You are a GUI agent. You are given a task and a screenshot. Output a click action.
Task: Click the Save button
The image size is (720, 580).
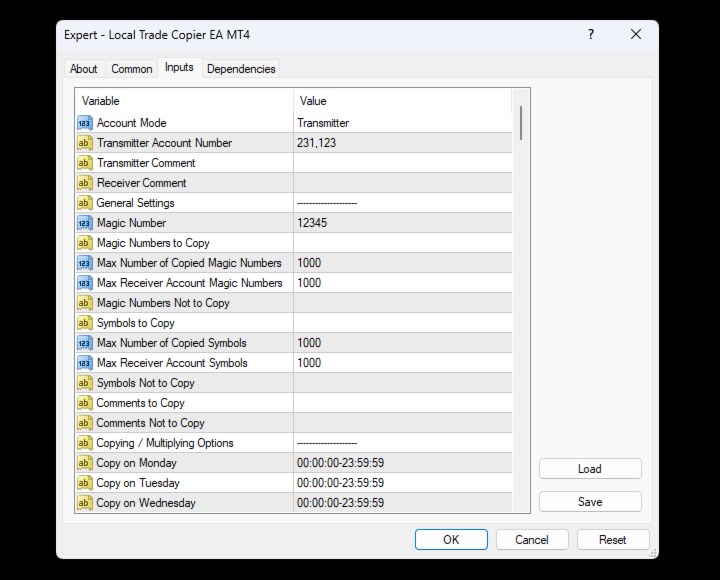[x=590, y=502]
